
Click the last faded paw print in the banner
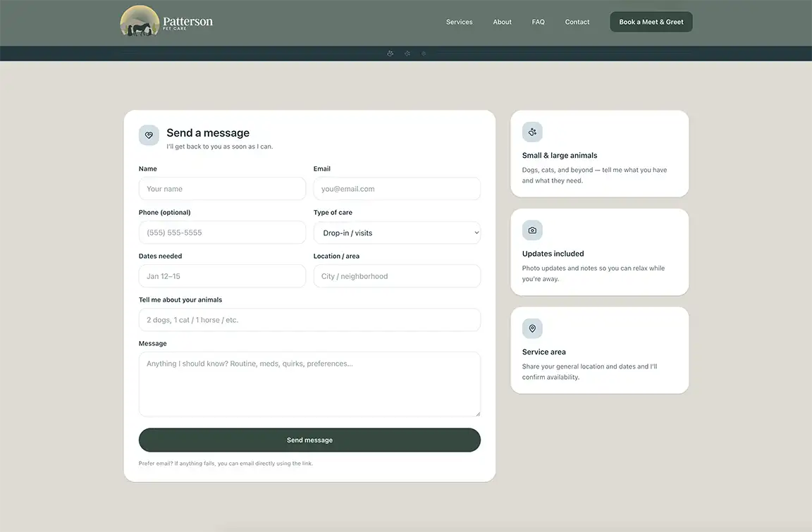424,54
